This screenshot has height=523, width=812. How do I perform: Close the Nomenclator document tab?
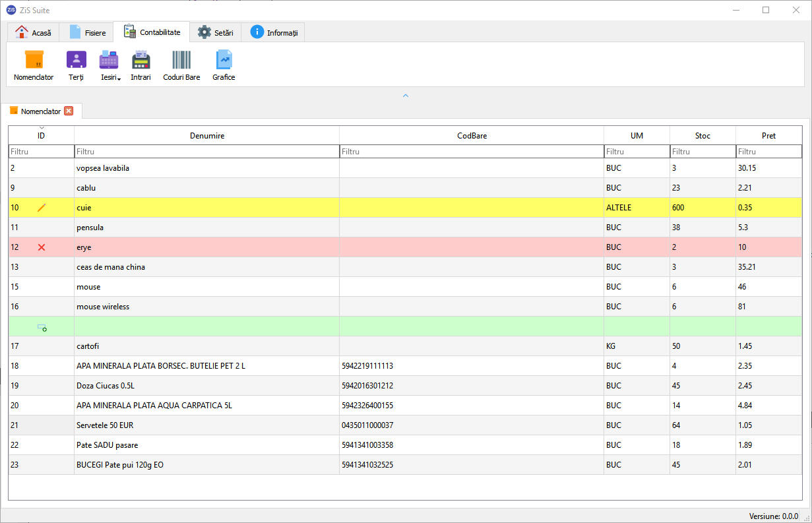click(69, 111)
